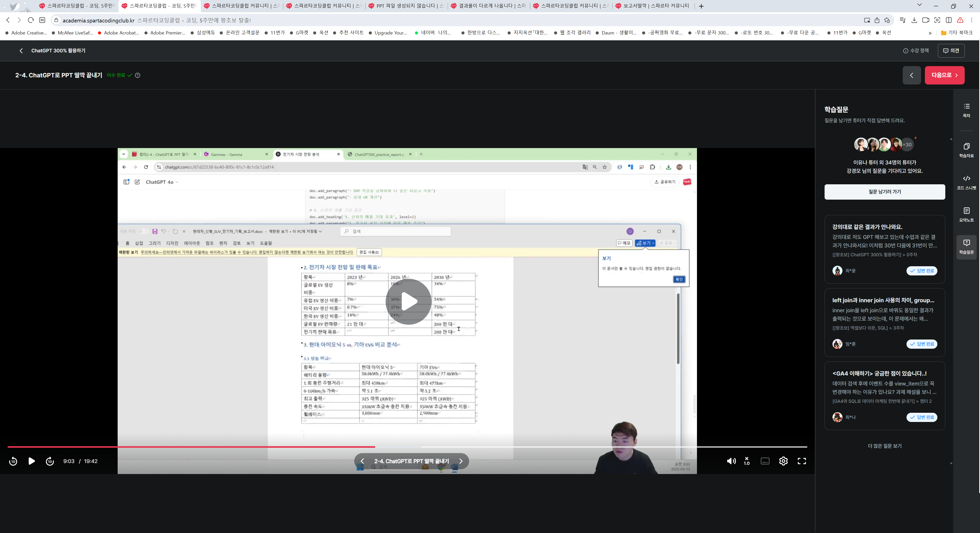Screen dimensions: 980x533
Task: Reload the current page
Action: pos(31,20)
